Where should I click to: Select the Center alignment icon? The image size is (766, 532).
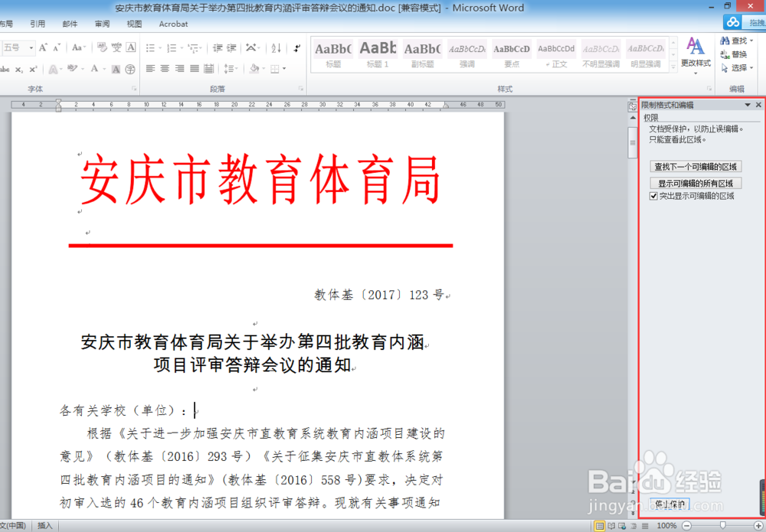click(164, 68)
